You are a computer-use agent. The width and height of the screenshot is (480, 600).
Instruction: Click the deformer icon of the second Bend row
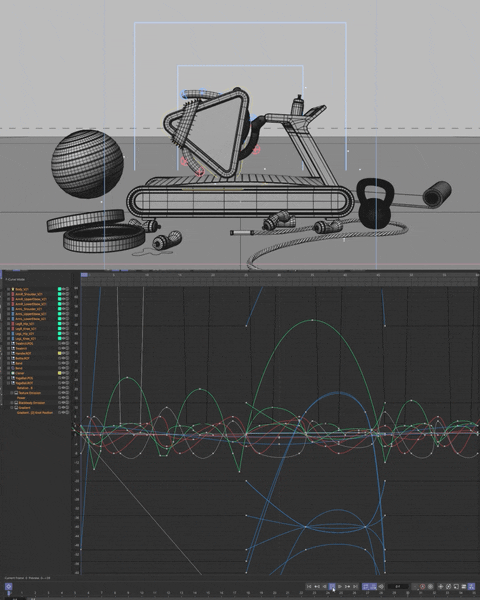click(13, 368)
